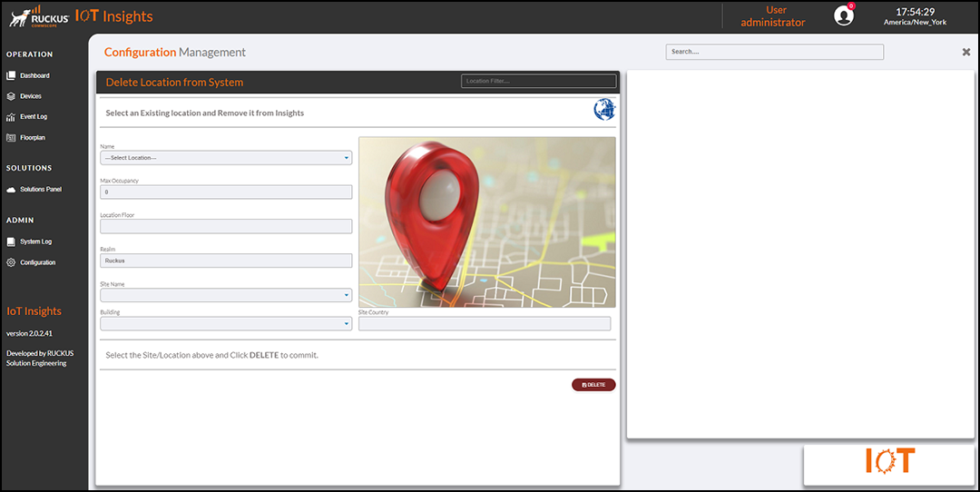Expand the Building dropdown
This screenshot has height=492, width=980.
(226, 324)
